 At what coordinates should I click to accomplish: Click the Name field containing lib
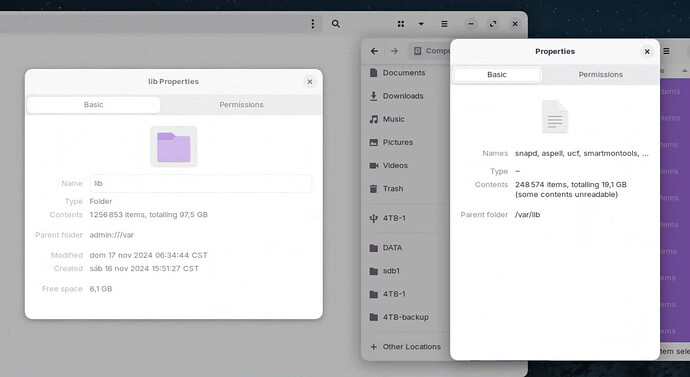coord(201,183)
